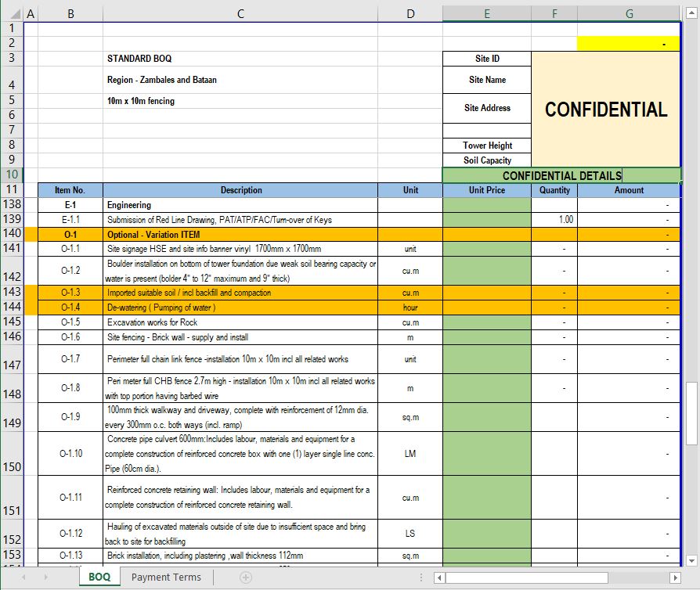Image resolution: width=700 pixels, height=590 pixels.
Task: Select column B header
Action: coord(70,14)
